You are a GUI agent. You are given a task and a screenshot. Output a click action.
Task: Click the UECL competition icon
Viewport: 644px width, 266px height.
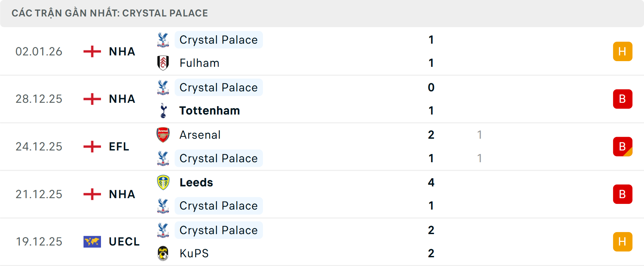coord(92,241)
